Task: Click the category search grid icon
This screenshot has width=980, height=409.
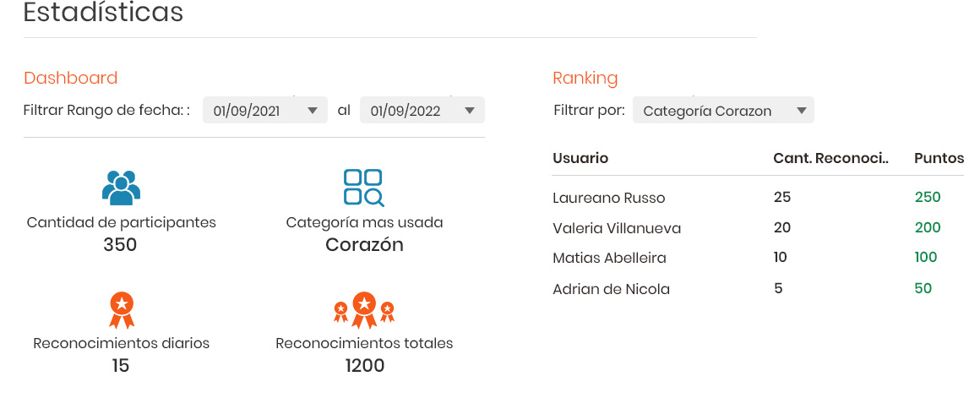Action: tap(364, 188)
